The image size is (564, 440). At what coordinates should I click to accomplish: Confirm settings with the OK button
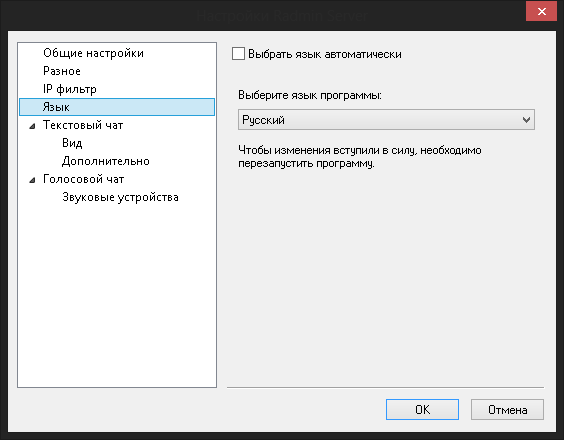[x=422, y=409]
